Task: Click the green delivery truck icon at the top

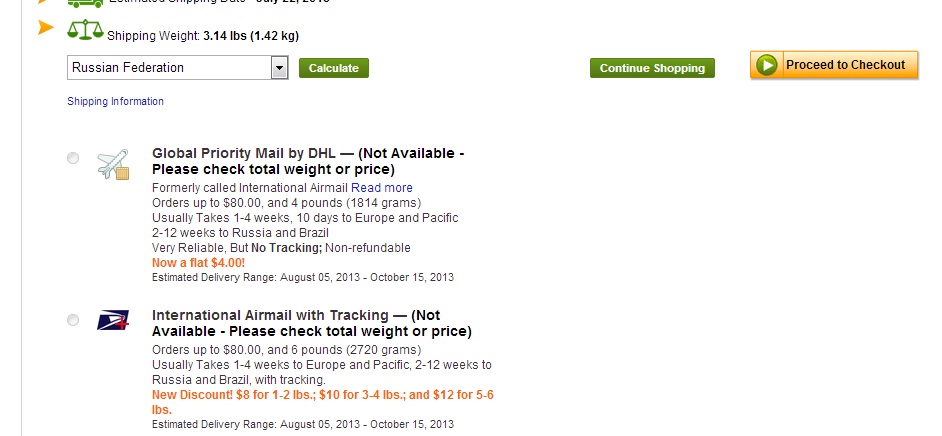Action: coord(84,2)
